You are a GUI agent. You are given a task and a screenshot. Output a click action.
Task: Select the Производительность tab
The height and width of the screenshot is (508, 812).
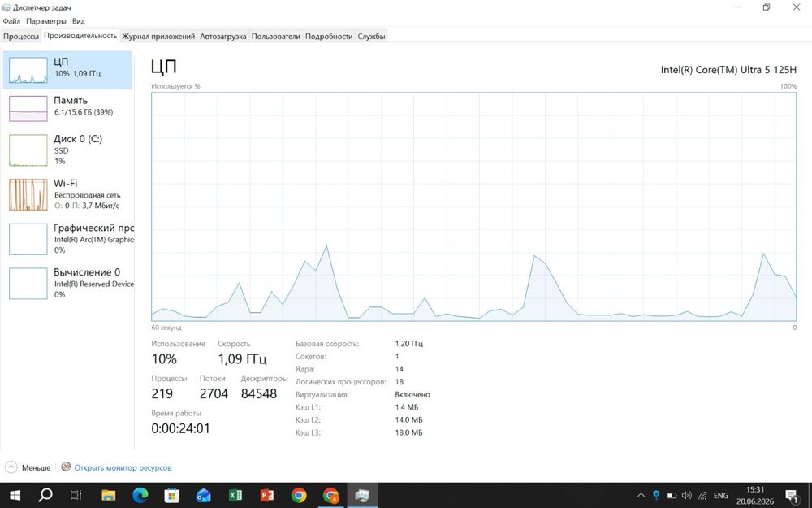tap(80, 36)
